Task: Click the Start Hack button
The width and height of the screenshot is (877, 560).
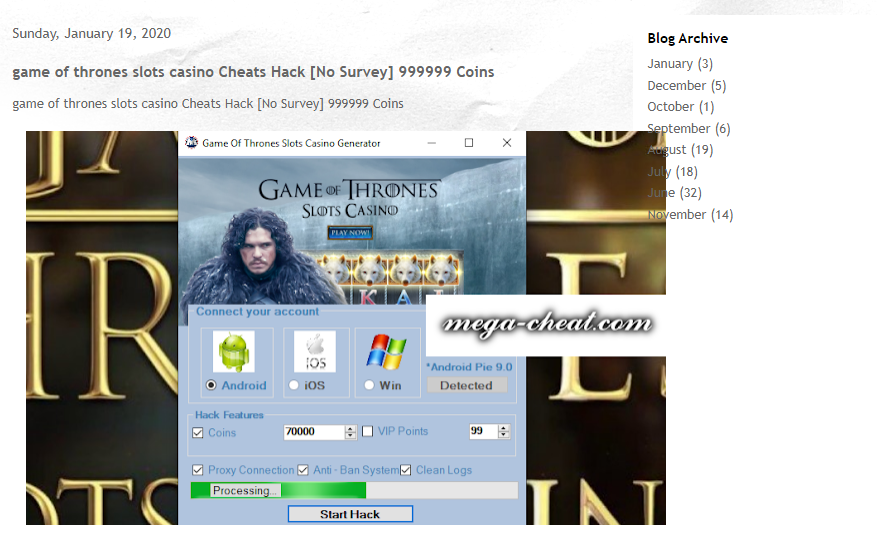Action: (x=350, y=514)
